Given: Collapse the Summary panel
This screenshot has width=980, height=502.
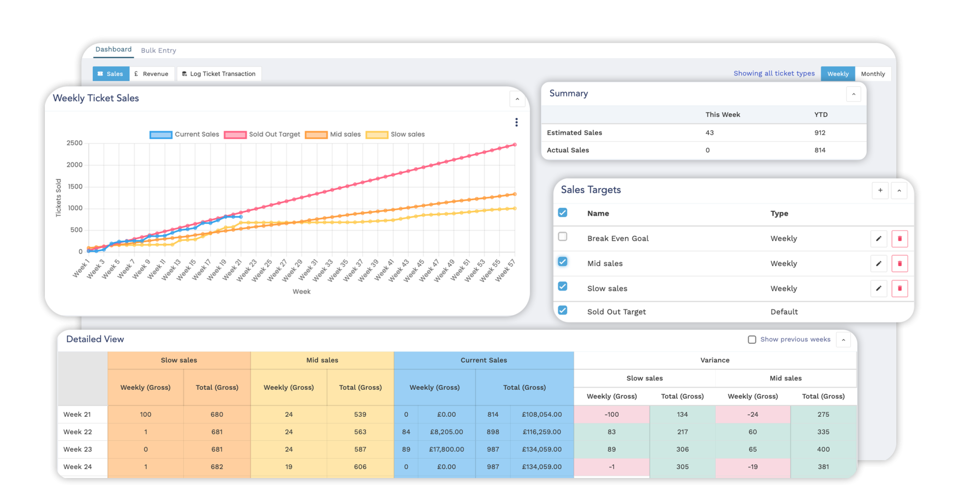Looking at the screenshot, I should pos(854,94).
